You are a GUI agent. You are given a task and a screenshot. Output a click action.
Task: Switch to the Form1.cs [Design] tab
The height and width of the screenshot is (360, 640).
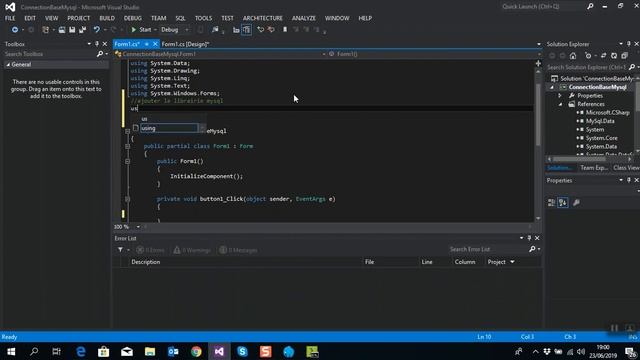[185, 44]
